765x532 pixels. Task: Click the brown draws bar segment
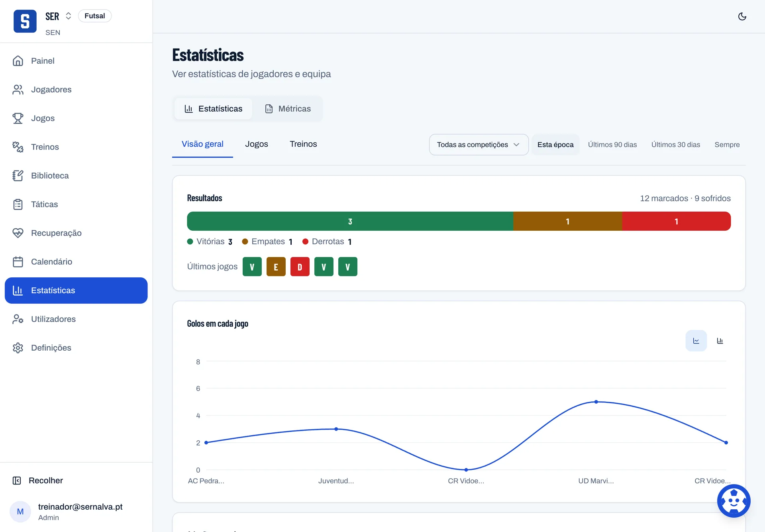click(568, 221)
